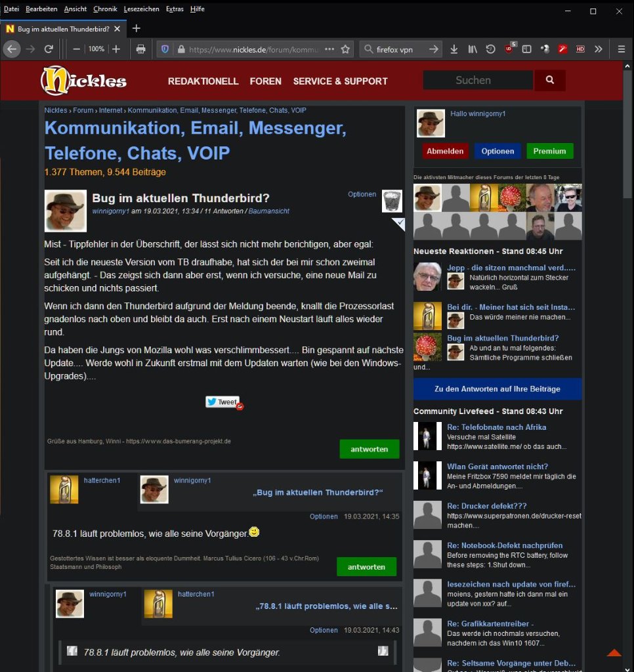This screenshot has width=634, height=672.
Task: Print the page using the printer icon
Action: click(140, 49)
